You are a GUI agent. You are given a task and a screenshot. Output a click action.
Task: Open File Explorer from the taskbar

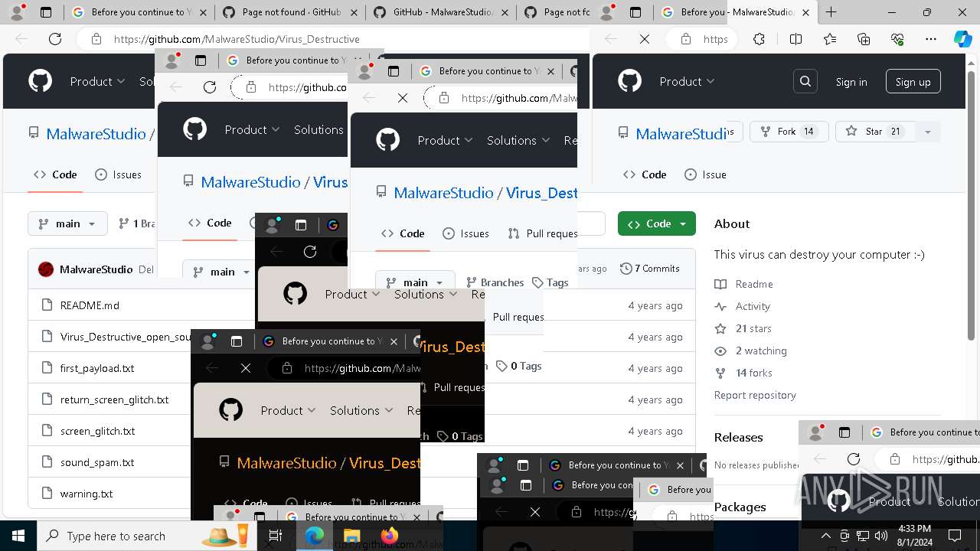(351, 536)
